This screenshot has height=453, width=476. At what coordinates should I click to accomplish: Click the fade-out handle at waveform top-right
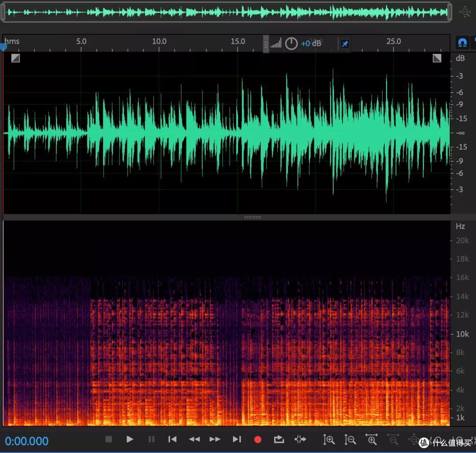coord(437,58)
